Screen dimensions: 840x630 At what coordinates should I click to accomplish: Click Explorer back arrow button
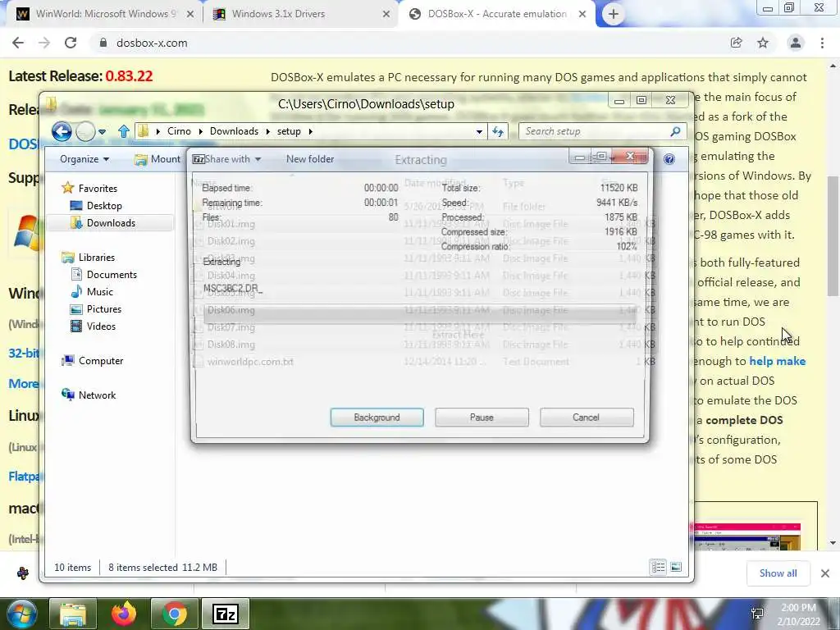(62, 131)
